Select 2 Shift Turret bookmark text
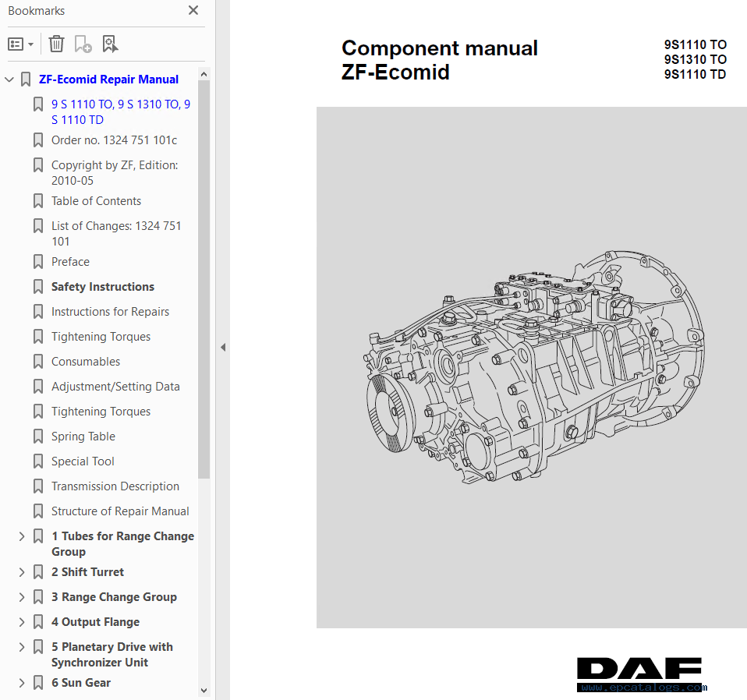Image resolution: width=747 pixels, height=700 pixels. click(x=87, y=572)
